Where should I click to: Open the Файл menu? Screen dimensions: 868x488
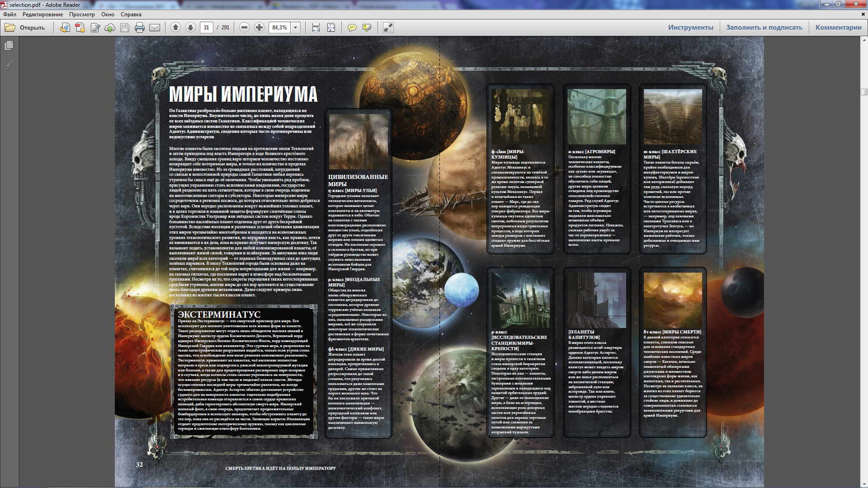pyautogui.click(x=10, y=14)
